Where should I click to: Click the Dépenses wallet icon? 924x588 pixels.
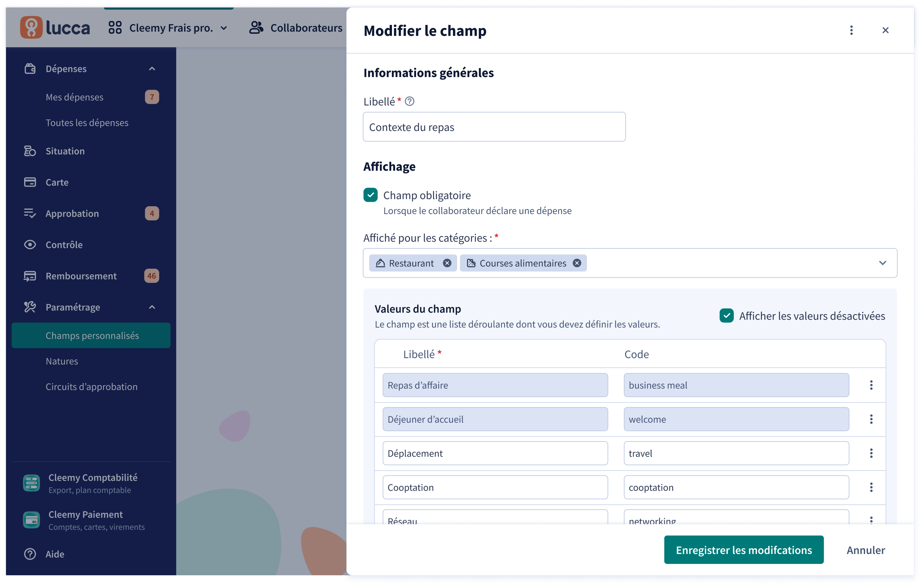[x=30, y=69]
